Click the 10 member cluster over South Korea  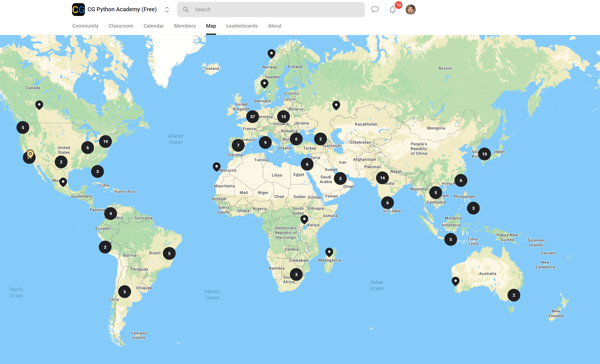pyautogui.click(x=485, y=154)
